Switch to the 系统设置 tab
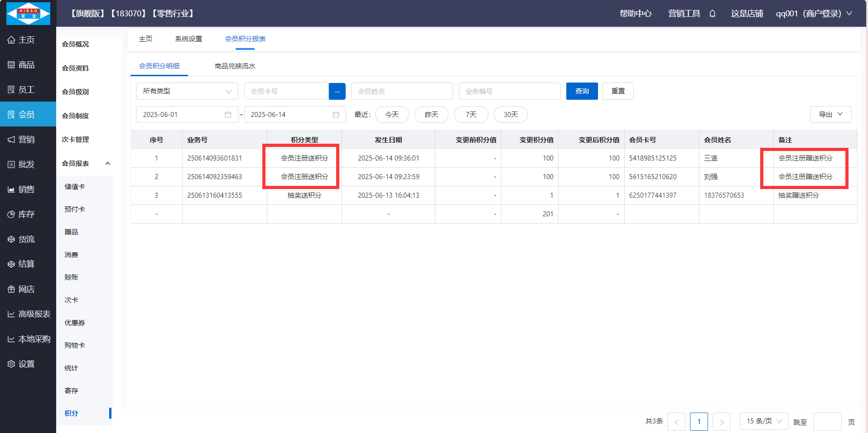This screenshot has width=868, height=433. tap(188, 39)
